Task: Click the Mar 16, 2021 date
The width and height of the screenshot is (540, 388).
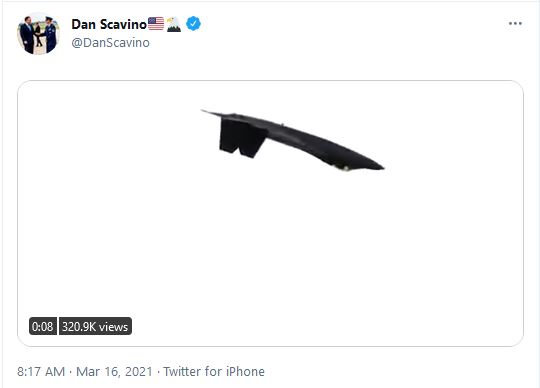Action: coord(114,372)
